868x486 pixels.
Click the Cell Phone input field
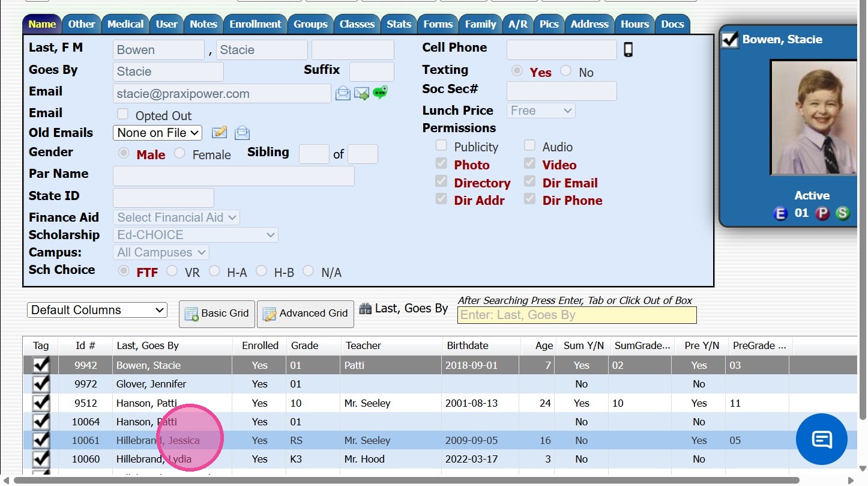tap(561, 49)
